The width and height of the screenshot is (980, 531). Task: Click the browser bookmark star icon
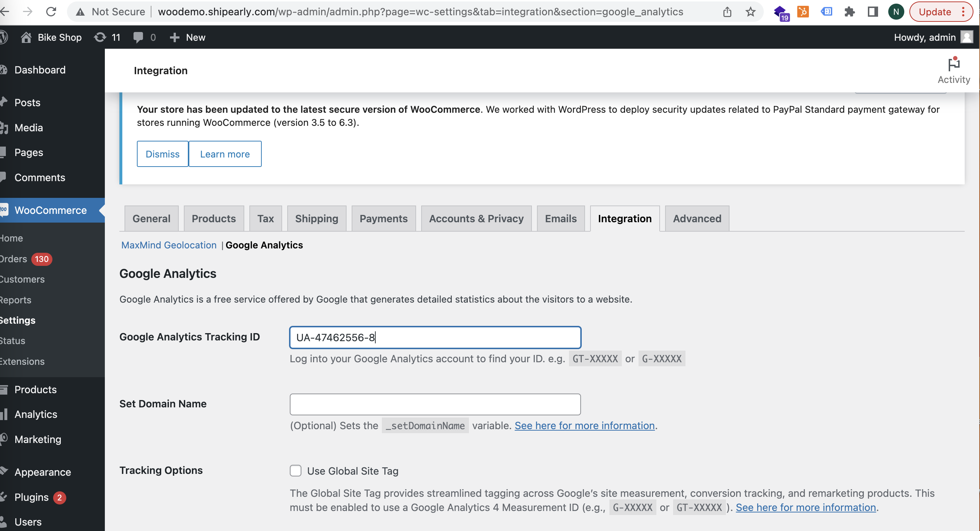point(750,12)
